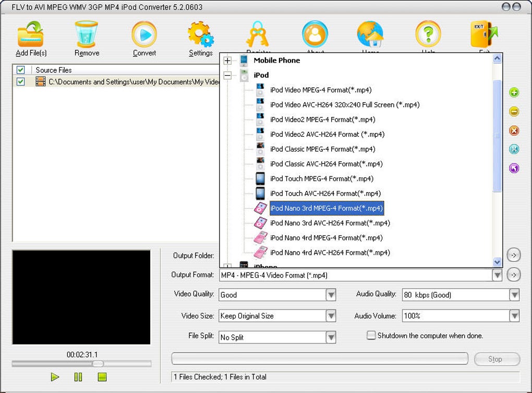
Task: Choose iPod Video2 AVC-H264 Format (*.mp4)
Action: tap(327, 135)
